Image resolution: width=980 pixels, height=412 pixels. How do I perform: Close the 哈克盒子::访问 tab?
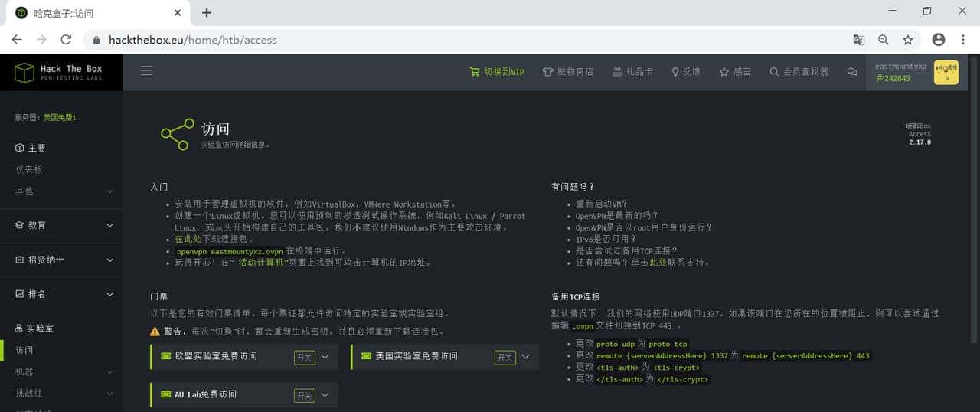pyautogui.click(x=178, y=13)
